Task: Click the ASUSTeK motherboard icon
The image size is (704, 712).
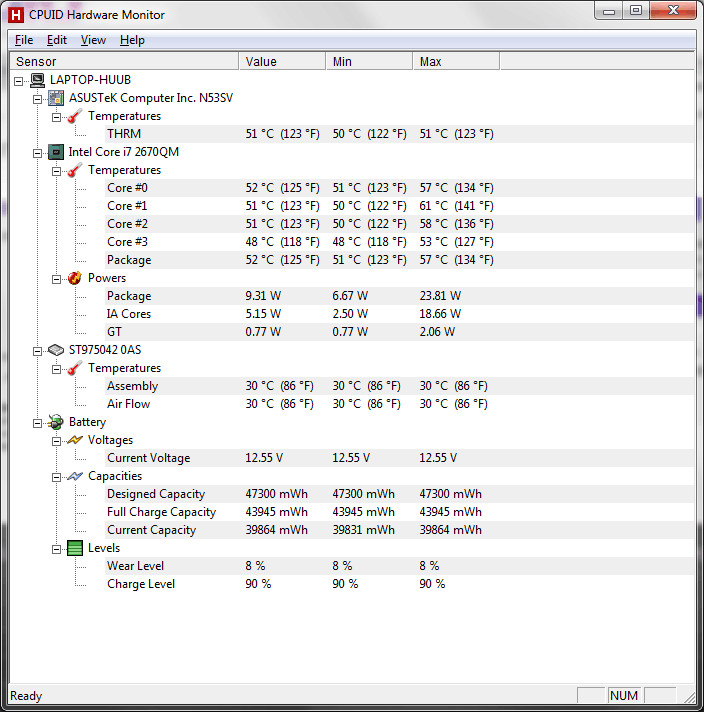Action: click(x=56, y=98)
